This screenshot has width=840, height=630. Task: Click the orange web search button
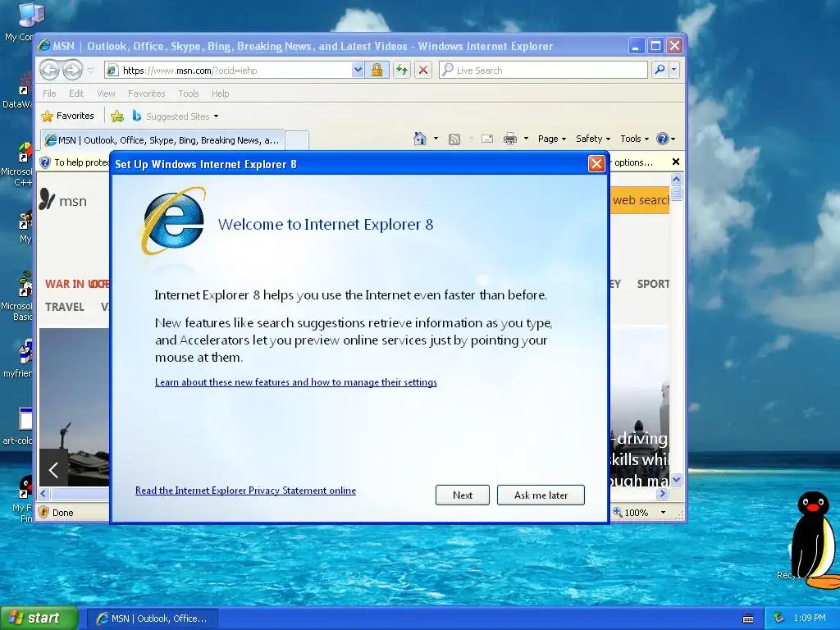(640, 200)
